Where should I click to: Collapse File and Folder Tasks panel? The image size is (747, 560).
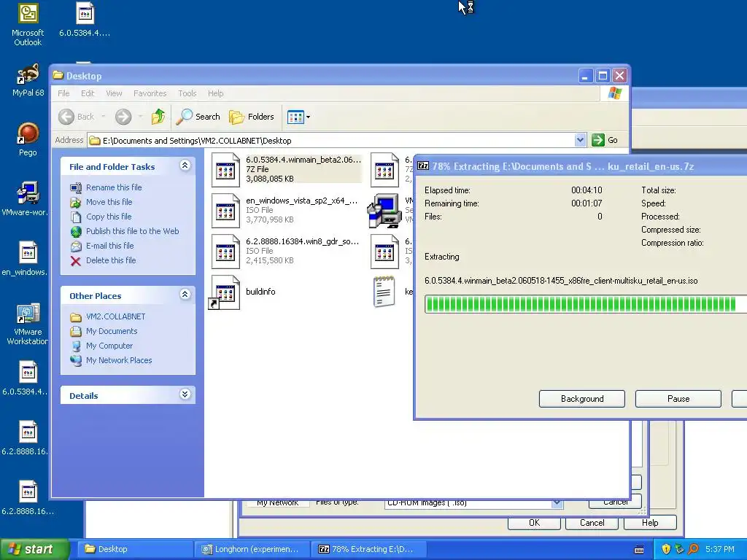(185, 166)
